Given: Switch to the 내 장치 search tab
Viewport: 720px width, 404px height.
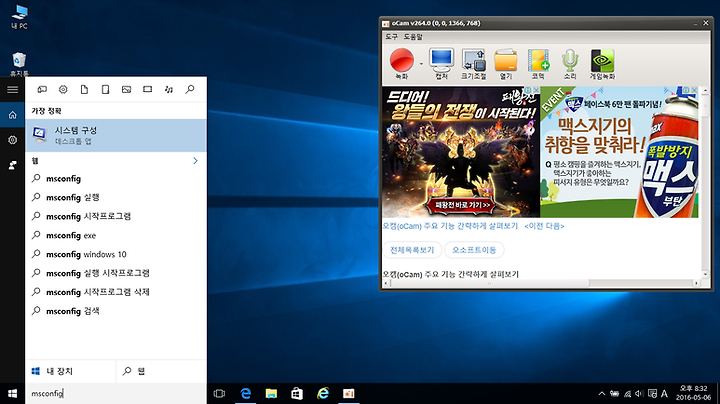Looking at the screenshot, I should point(70,371).
